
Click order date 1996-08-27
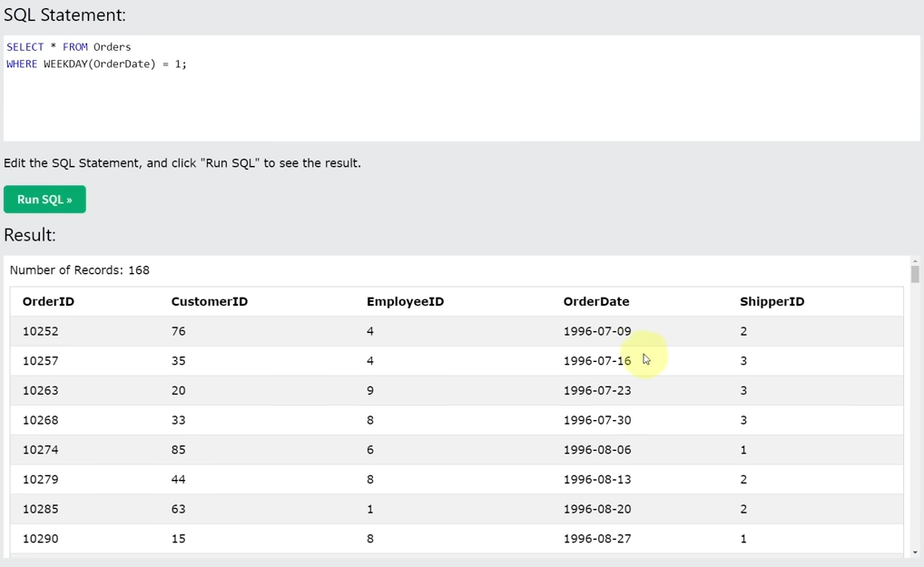pyautogui.click(x=597, y=539)
